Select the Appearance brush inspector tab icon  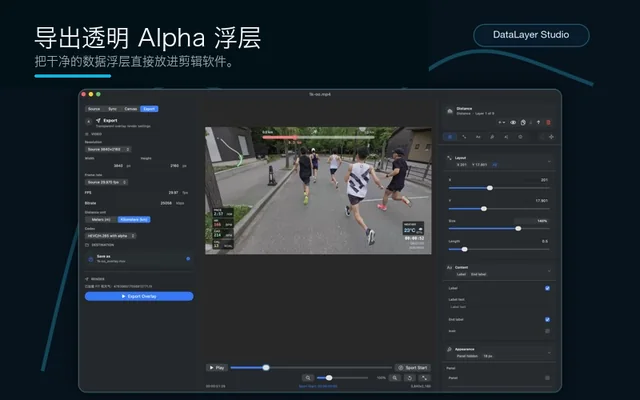pyautogui.click(x=492, y=137)
